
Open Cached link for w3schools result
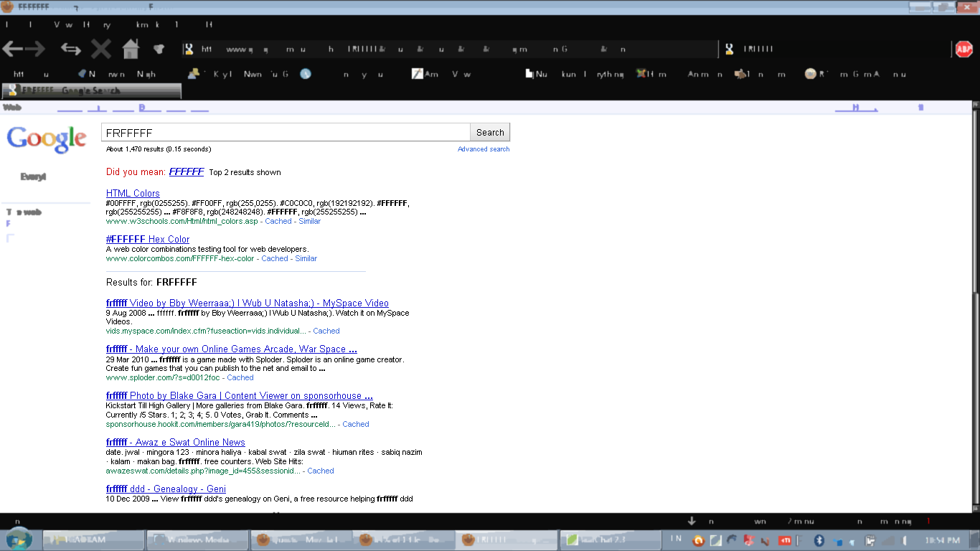(278, 221)
